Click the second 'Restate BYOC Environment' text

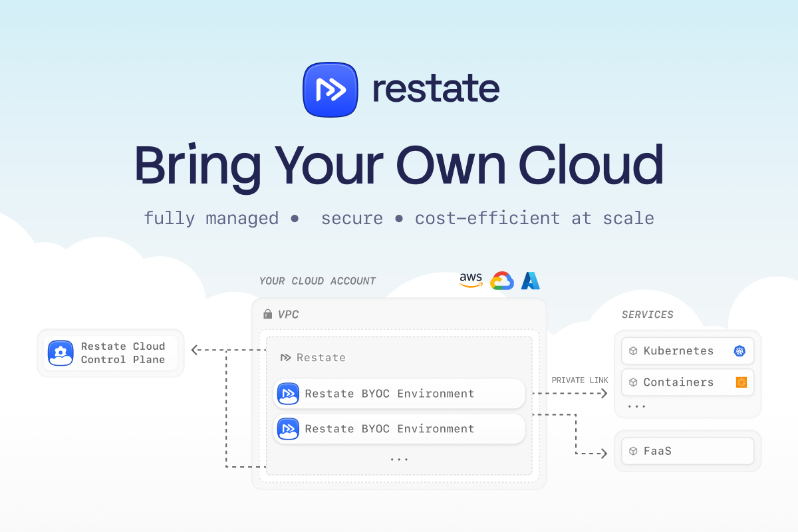click(x=390, y=429)
